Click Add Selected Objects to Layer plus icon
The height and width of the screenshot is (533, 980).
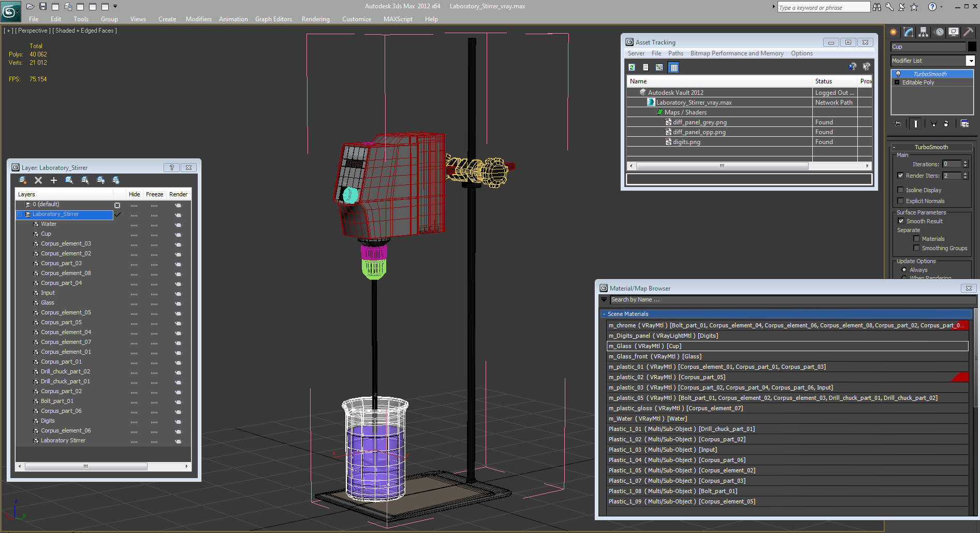(x=54, y=180)
